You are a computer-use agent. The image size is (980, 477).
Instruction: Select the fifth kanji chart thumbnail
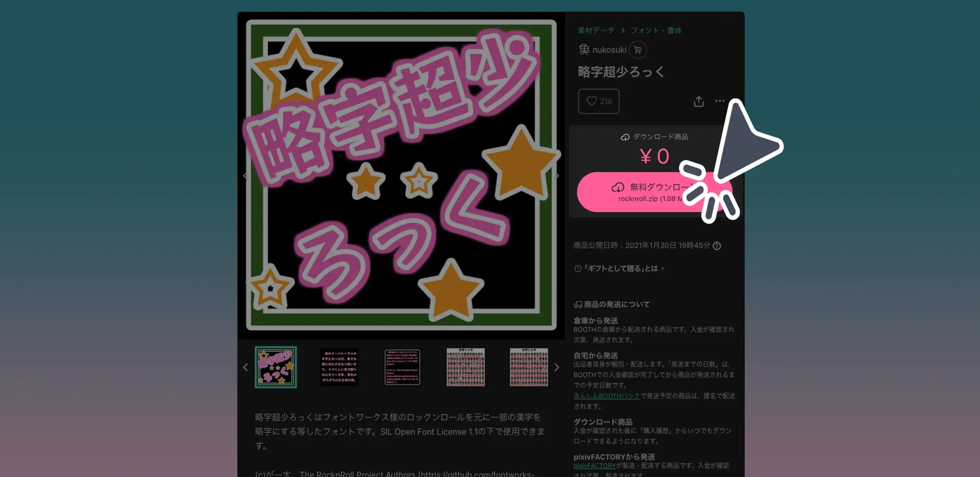point(529,367)
